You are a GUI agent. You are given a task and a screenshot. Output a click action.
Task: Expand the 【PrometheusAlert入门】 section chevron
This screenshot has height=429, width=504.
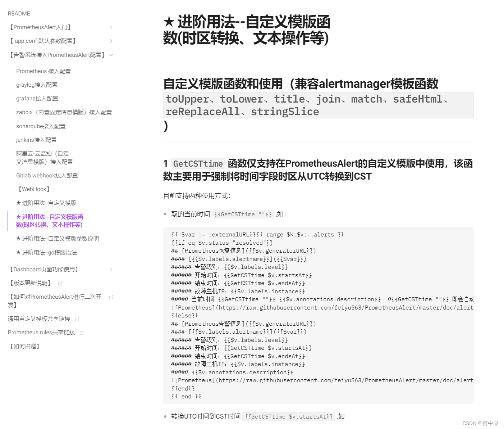(x=111, y=27)
